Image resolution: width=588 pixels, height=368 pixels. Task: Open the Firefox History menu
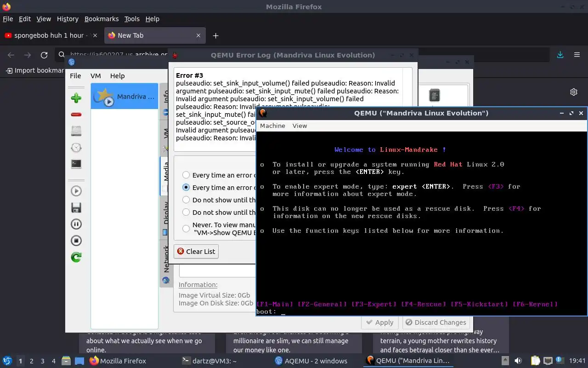[68, 19]
